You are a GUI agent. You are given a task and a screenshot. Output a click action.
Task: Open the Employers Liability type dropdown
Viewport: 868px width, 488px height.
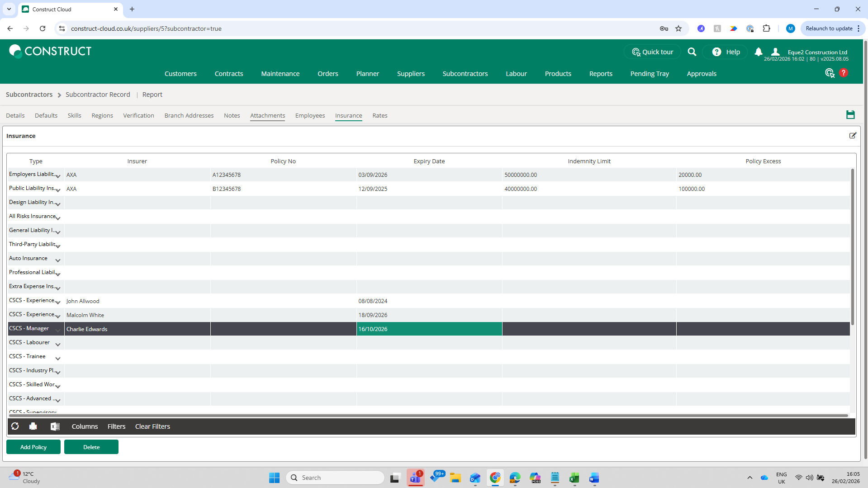pyautogui.click(x=58, y=176)
